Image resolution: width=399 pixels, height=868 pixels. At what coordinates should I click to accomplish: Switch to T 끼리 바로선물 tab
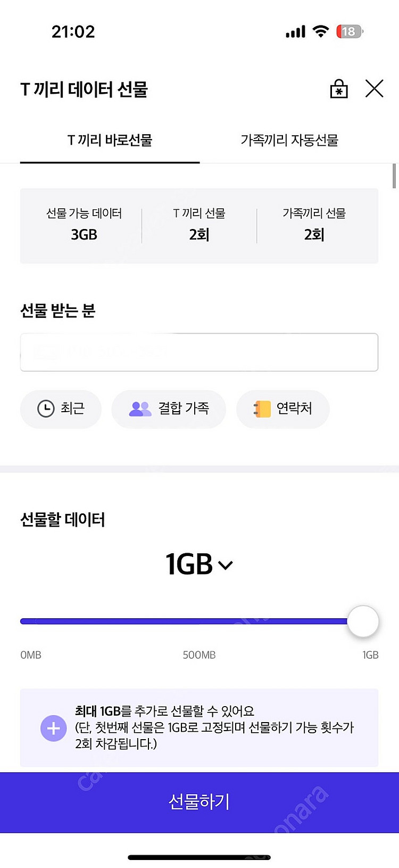click(x=110, y=141)
